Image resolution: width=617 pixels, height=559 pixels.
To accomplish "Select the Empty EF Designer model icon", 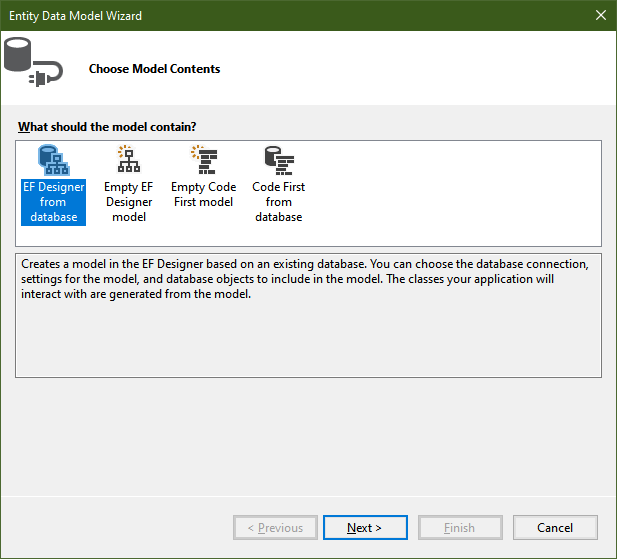I will pos(129,159).
